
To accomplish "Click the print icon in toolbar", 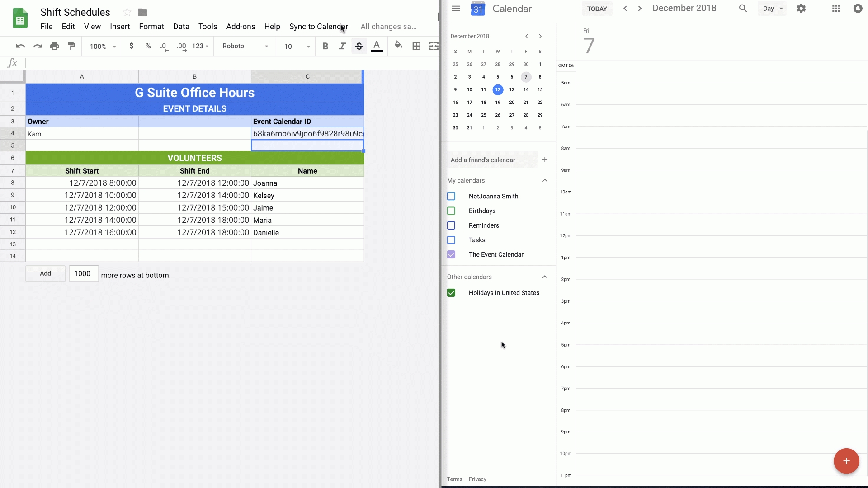I will [54, 46].
